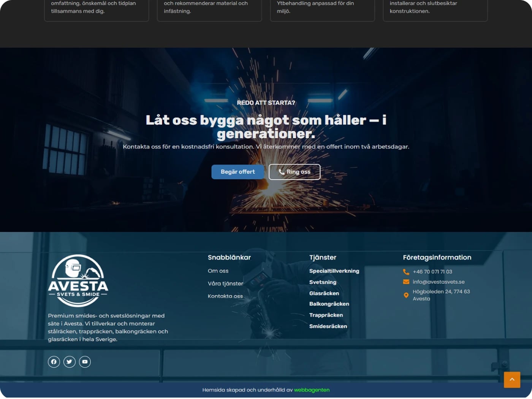This screenshot has width=532, height=399.
Task: Open the Om oss quick link
Action: [218, 271]
